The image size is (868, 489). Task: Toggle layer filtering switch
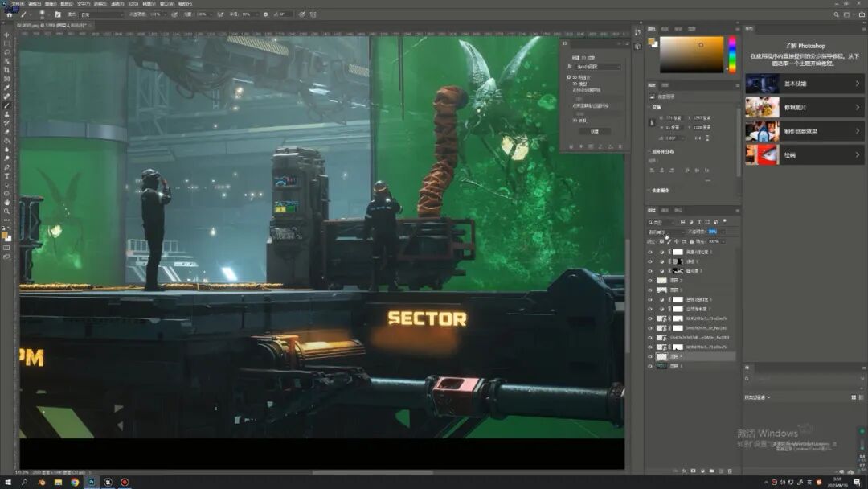[x=725, y=221]
